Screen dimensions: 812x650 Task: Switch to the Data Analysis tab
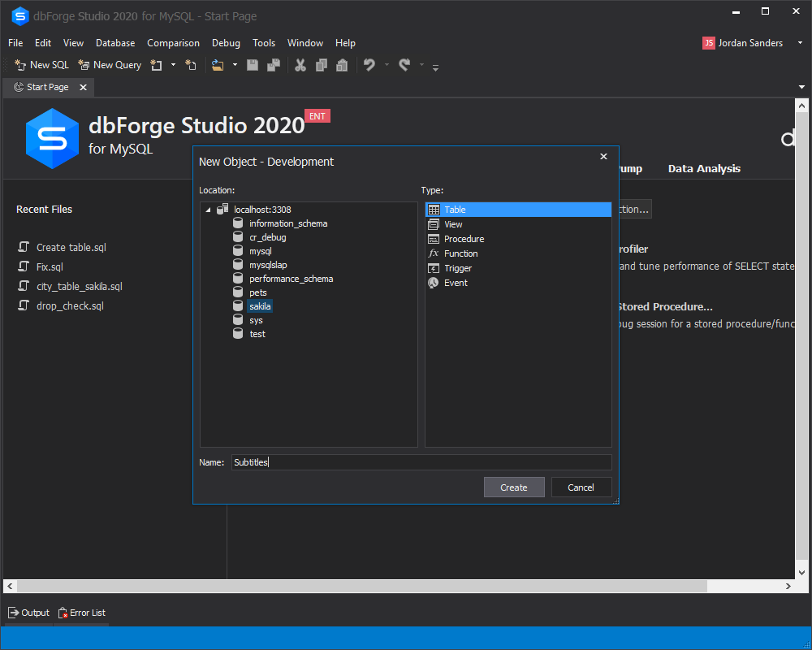(x=704, y=168)
